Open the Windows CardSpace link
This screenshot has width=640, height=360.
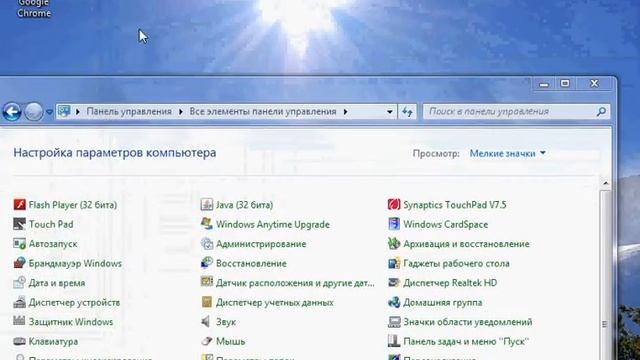click(x=446, y=224)
